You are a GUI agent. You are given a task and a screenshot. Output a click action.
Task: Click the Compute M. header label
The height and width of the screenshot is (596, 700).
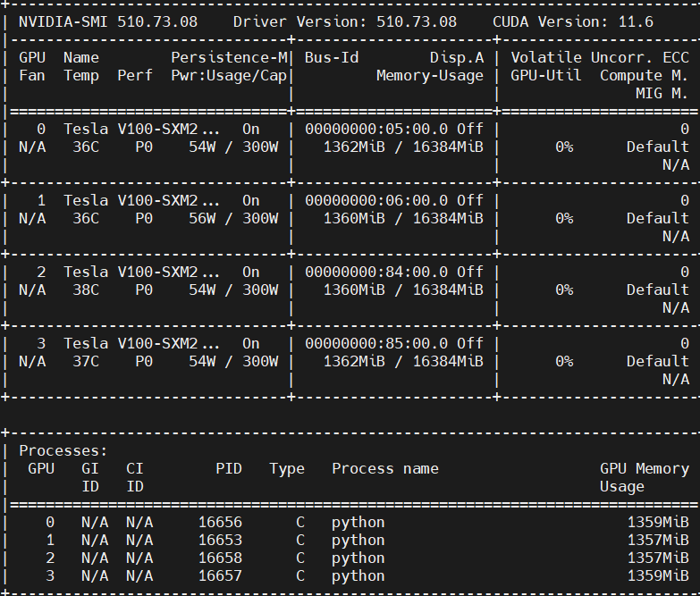click(645, 76)
